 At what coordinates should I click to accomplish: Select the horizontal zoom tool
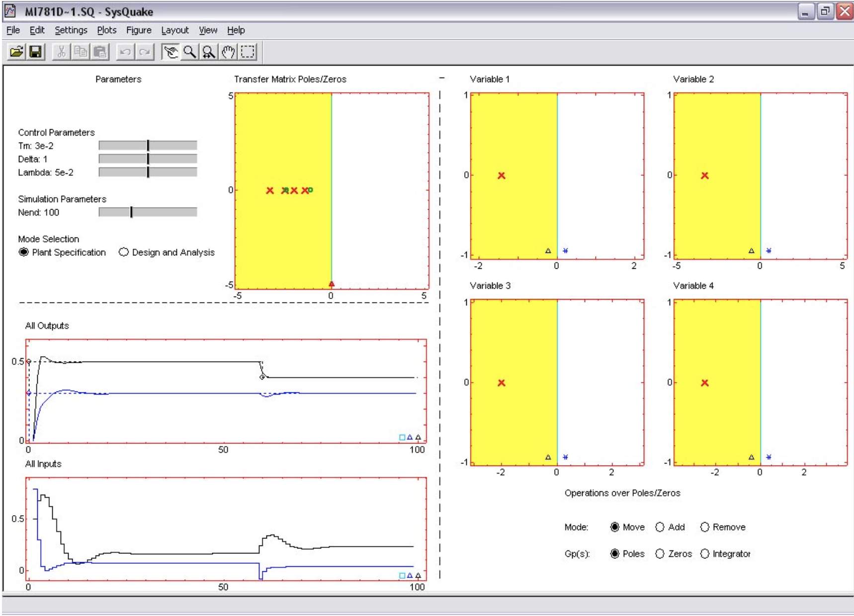(209, 52)
